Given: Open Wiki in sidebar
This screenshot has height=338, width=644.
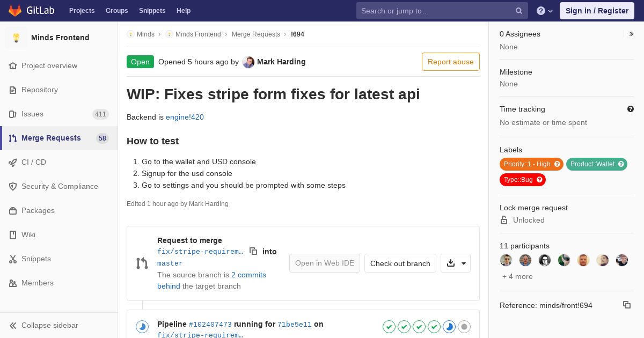Looking at the screenshot, I should coord(58,234).
